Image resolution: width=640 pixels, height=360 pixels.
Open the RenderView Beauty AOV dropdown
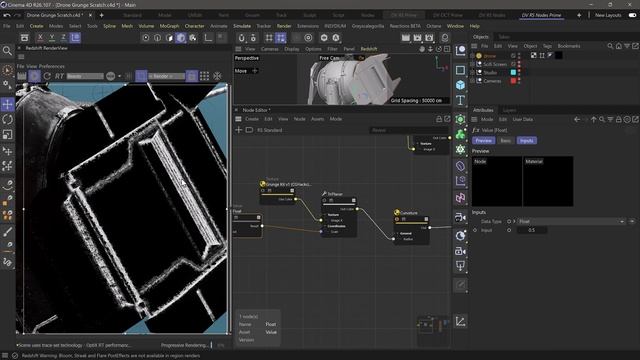(x=85, y=76)
